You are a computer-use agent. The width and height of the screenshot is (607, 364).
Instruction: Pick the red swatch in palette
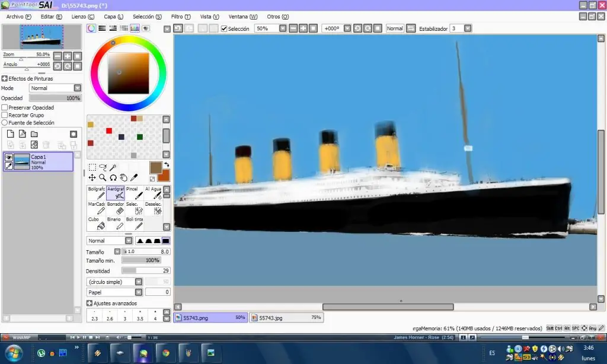[x=109, y=131]
